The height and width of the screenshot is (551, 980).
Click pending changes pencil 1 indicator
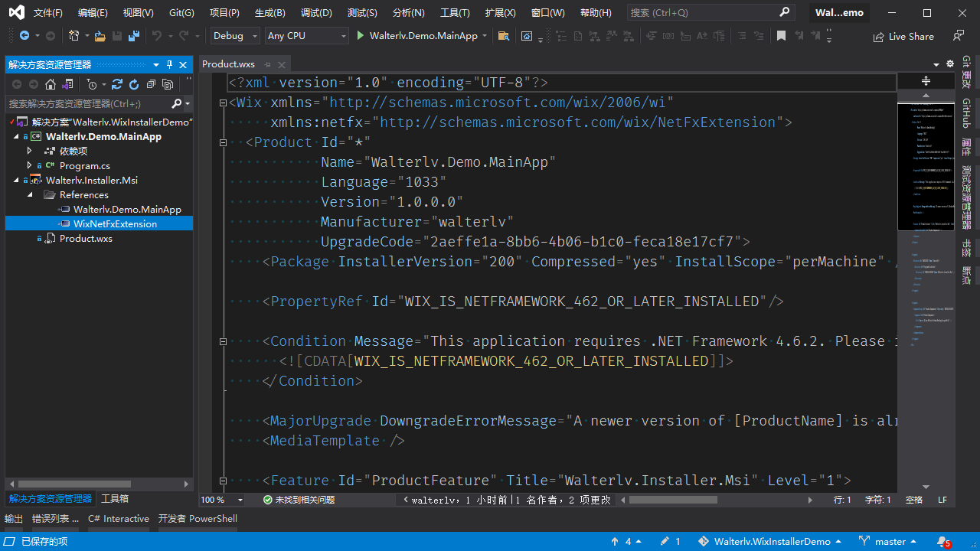(x=670, y=541)
